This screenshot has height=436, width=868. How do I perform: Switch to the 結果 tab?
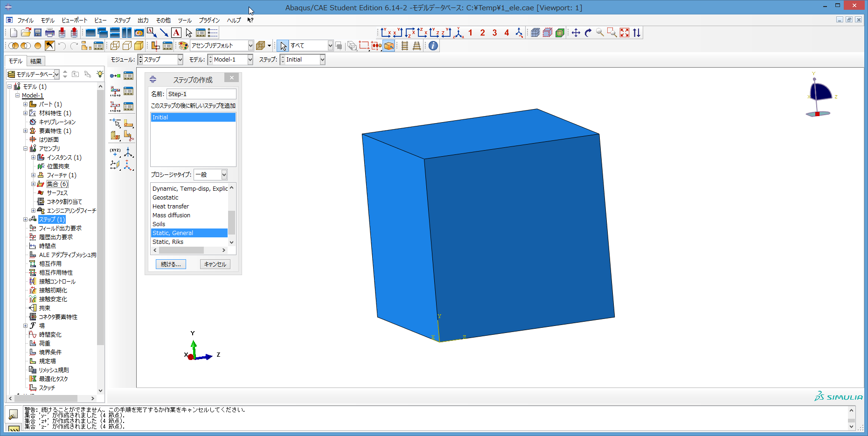pos(35,61)
